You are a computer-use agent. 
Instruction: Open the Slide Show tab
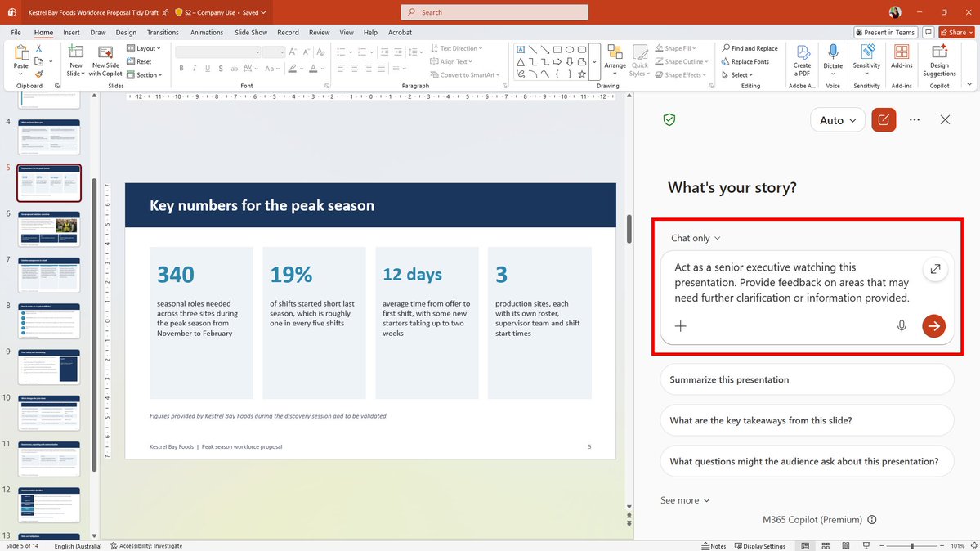click(x=251, y=33)
